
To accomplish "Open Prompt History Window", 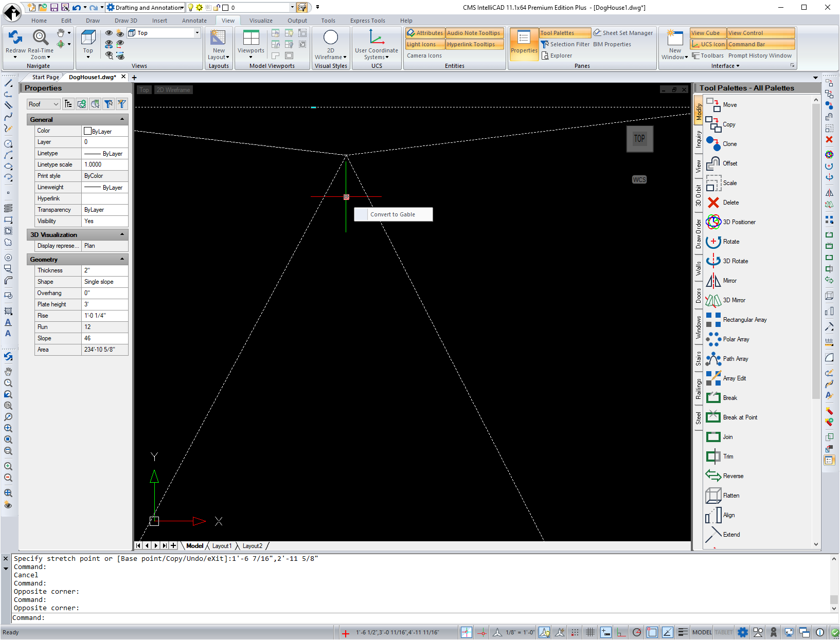I will coord(760,56).
